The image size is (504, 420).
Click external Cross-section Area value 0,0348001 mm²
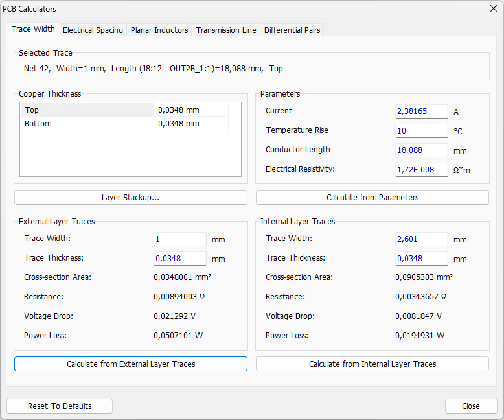coord(183,277)
